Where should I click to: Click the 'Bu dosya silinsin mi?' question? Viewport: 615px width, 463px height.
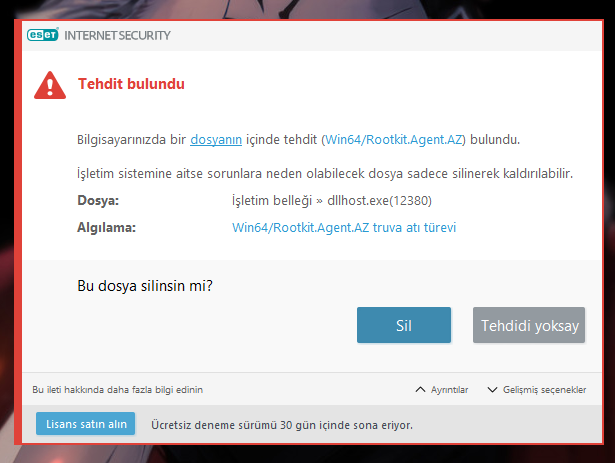tap(145, 286)
